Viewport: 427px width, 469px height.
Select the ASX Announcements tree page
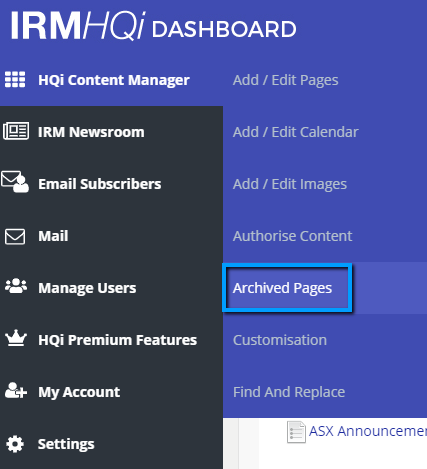pyautogui.click(x=368, y=431)
